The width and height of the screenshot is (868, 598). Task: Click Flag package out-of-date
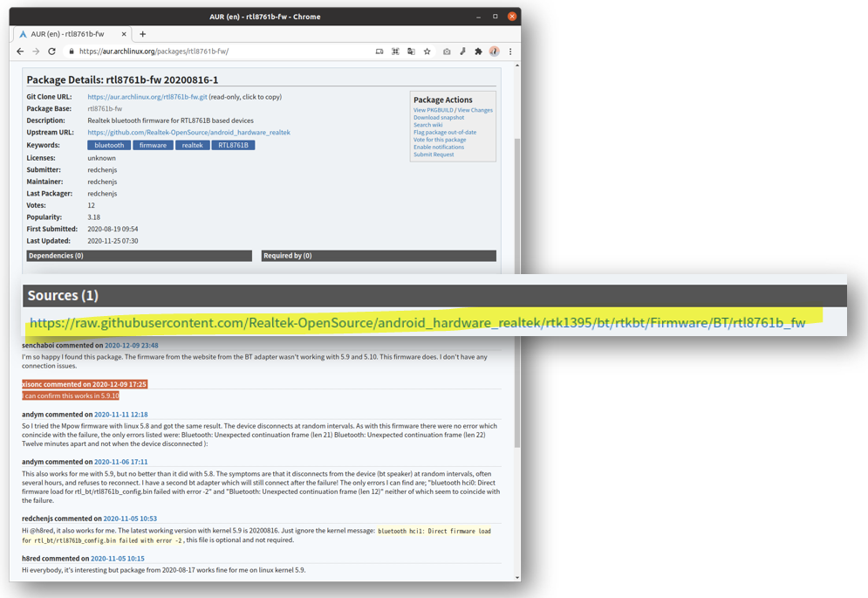coord(445,133)
